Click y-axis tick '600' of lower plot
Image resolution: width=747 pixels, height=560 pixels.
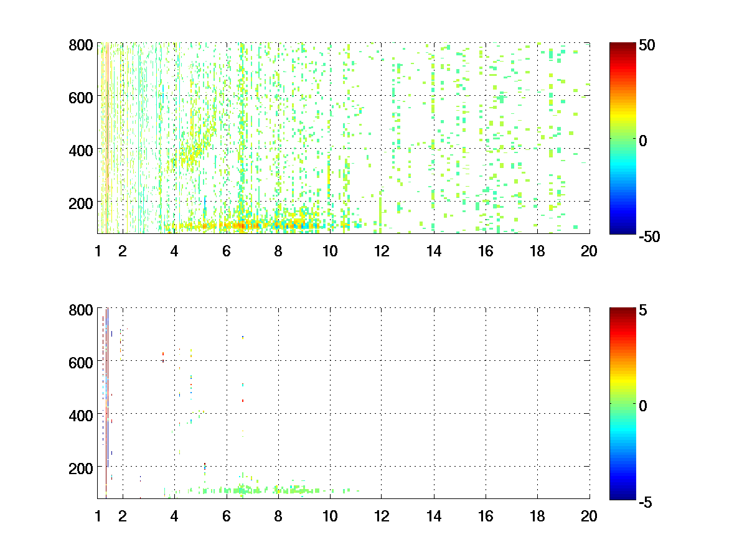click(81, 362)
